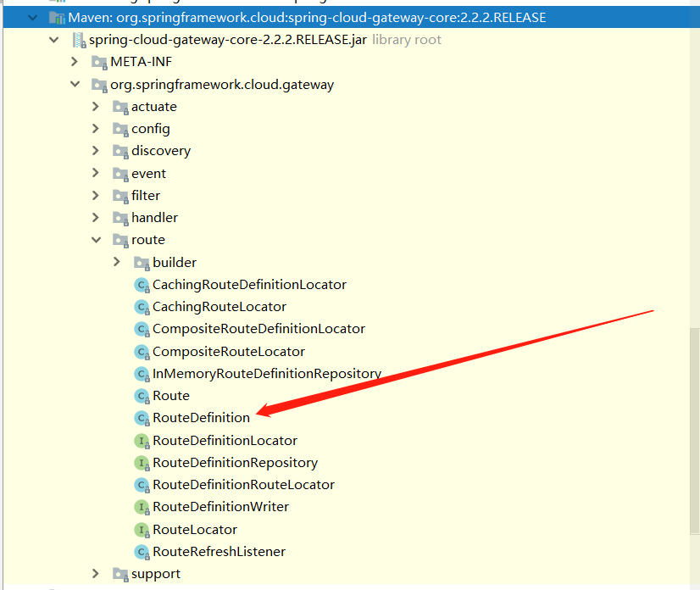Expand the support package
The height and width of the screenshot is (590, 700).
(x=96, y=574)
